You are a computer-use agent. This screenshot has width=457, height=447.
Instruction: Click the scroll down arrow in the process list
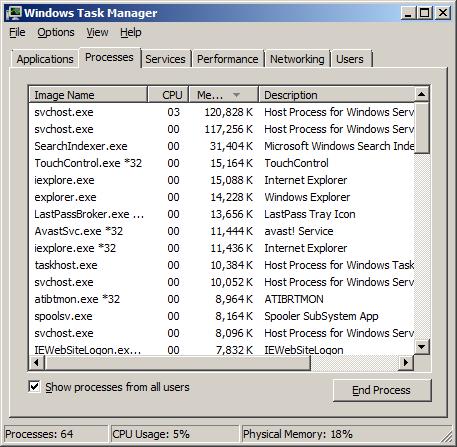421,347
